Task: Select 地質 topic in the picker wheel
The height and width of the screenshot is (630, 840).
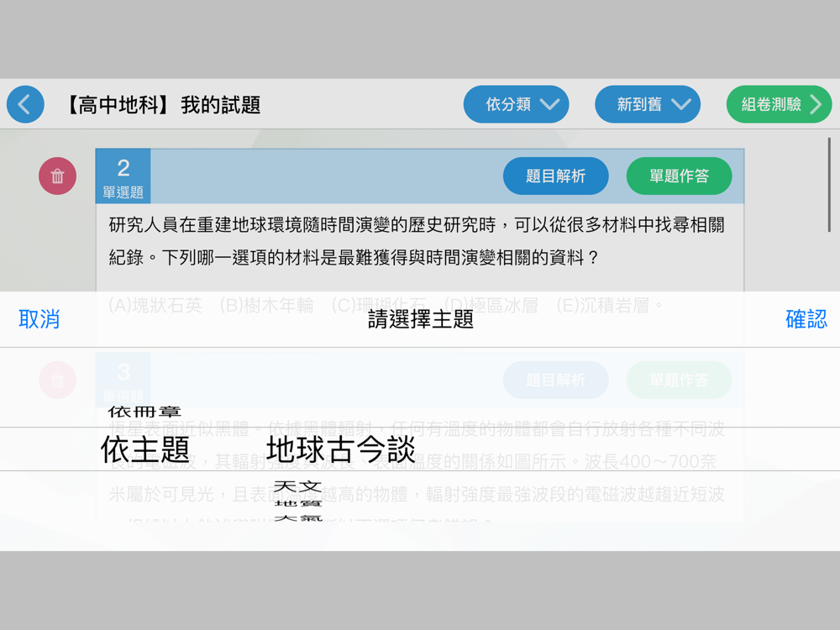Action: pos(297,504)
